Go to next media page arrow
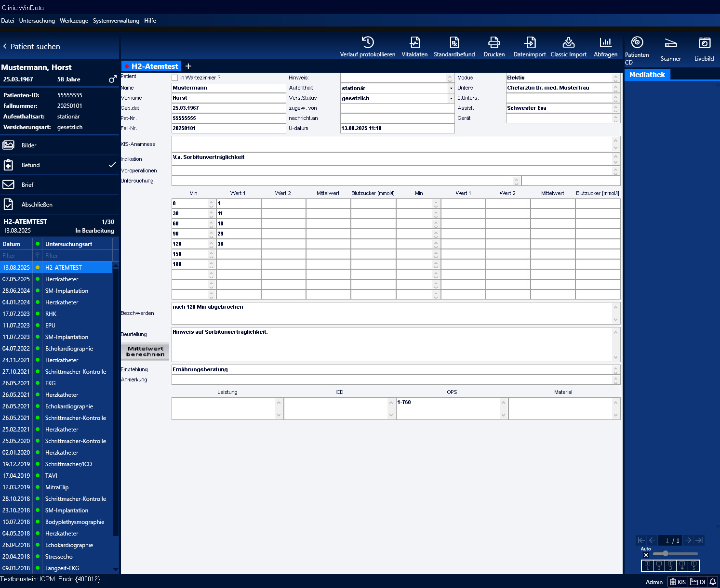This screenshot has width=720, height=588. click(x=688, y=540)
